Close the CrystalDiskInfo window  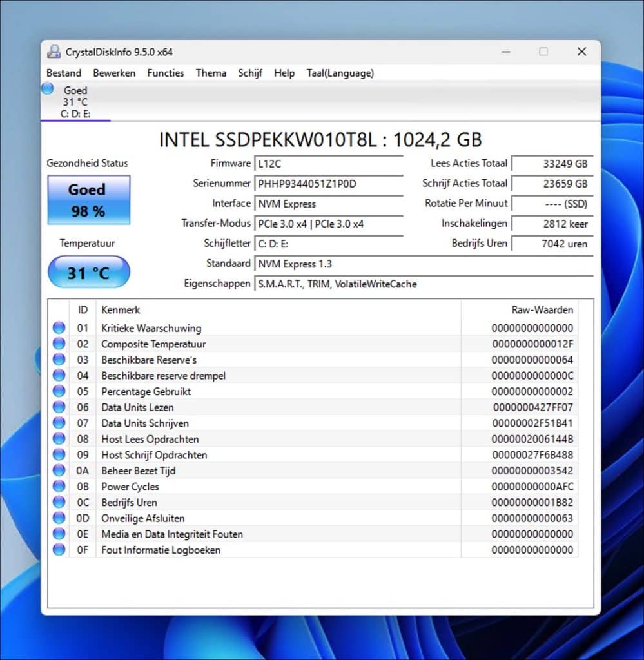click(581, 52)
